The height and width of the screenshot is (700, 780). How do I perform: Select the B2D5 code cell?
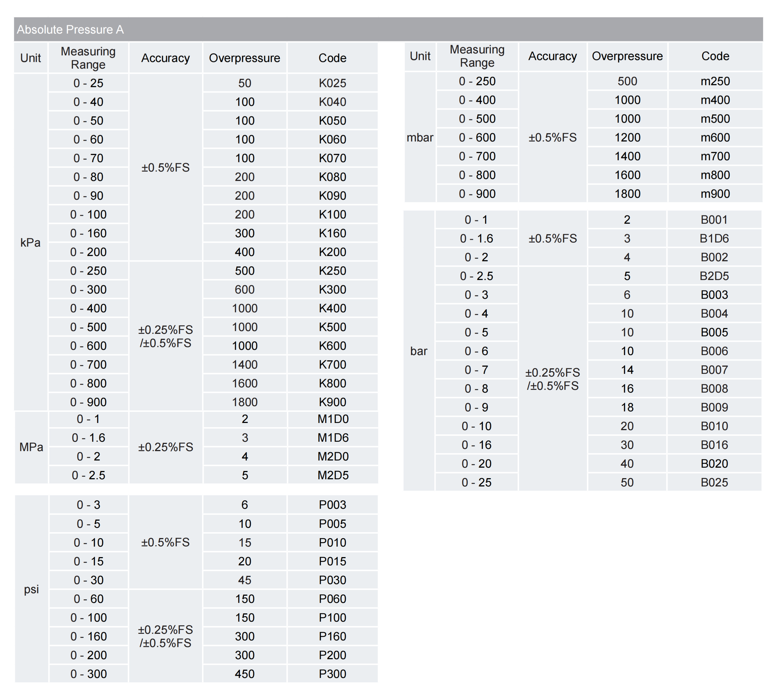pyautogui.click(x=714, y=276)
